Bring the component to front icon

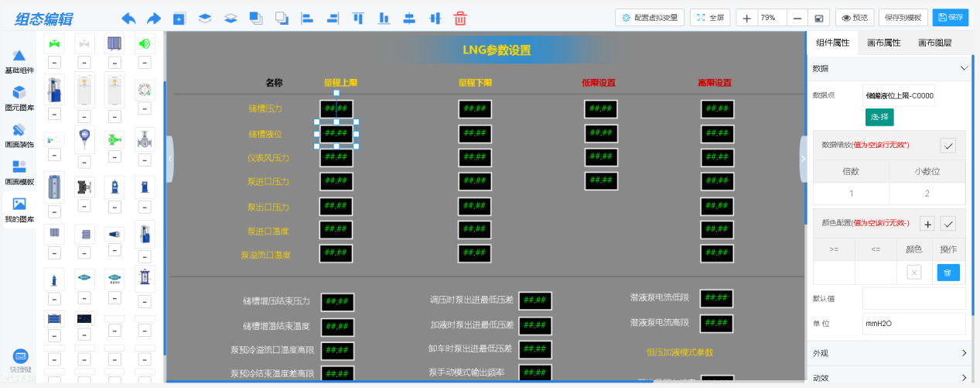[x=255, y=18]
